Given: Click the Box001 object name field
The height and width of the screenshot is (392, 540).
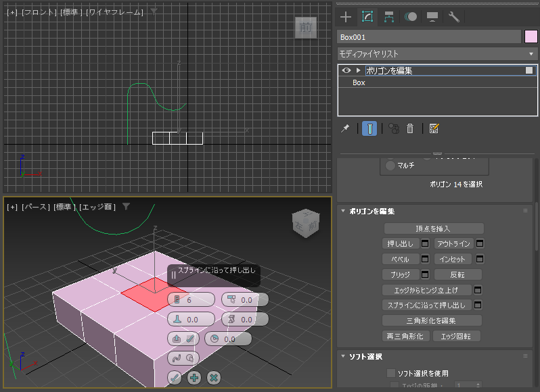Looking at the screenshot, I should click(x=429, y=36).
